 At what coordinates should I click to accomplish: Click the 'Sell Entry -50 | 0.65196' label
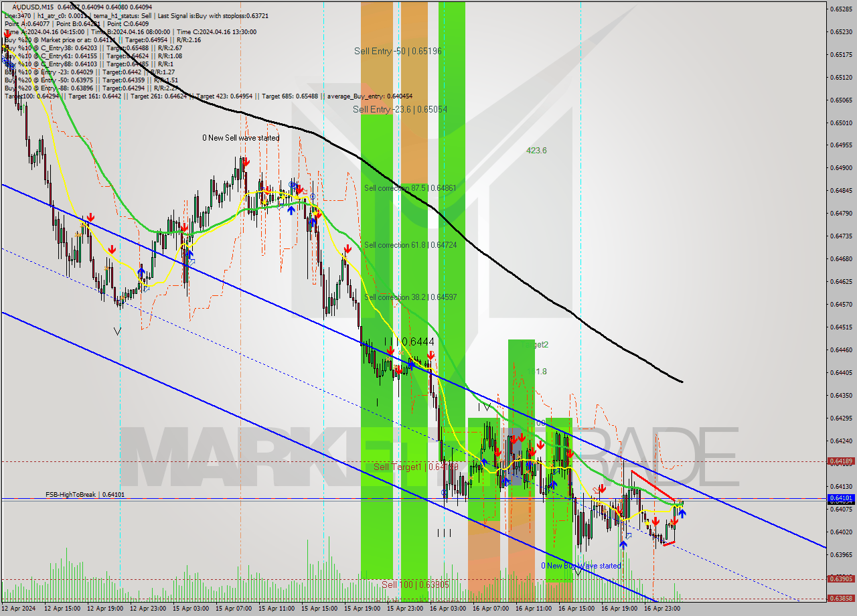[398, 51]
